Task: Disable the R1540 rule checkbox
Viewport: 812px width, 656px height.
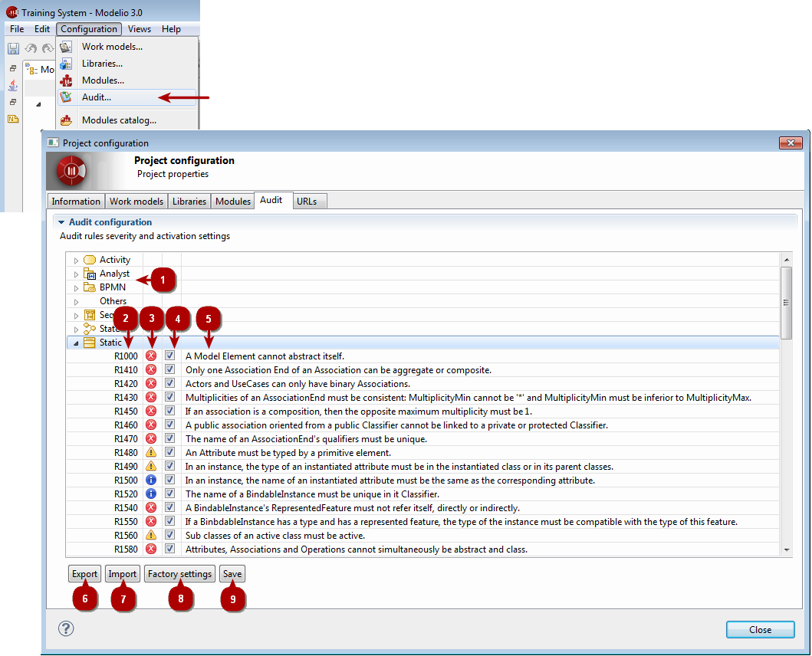Action: (170, 508)
